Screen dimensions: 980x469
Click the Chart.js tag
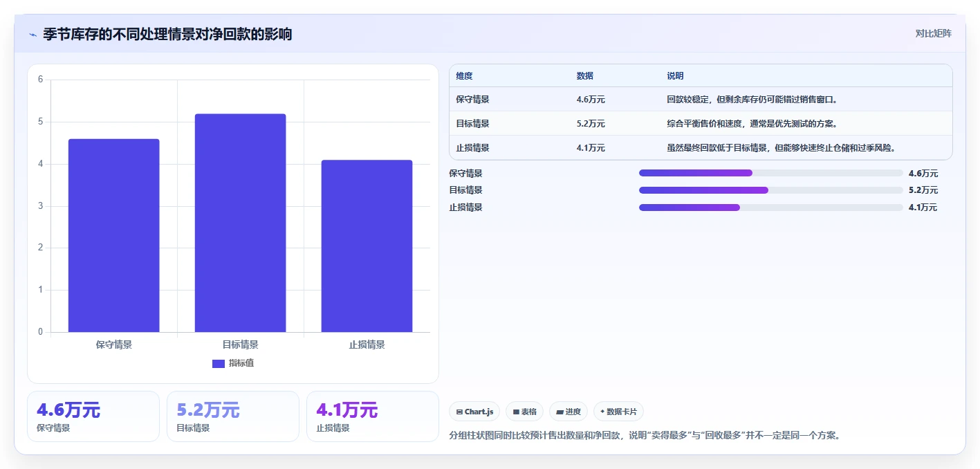click(x=475, y=412)
